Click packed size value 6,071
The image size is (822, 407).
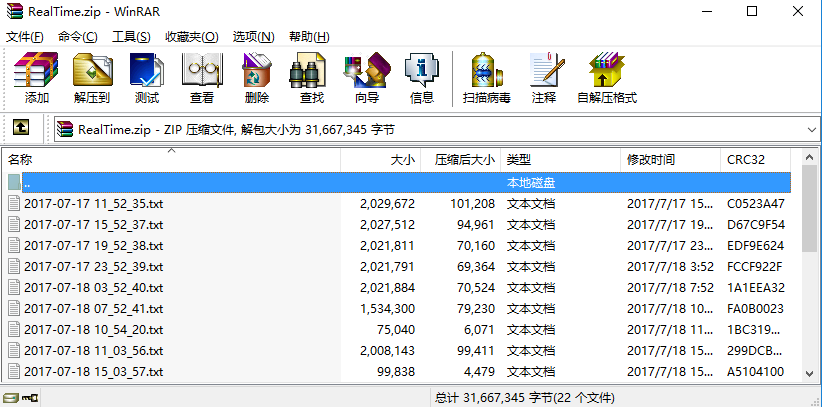click(480, 329)
